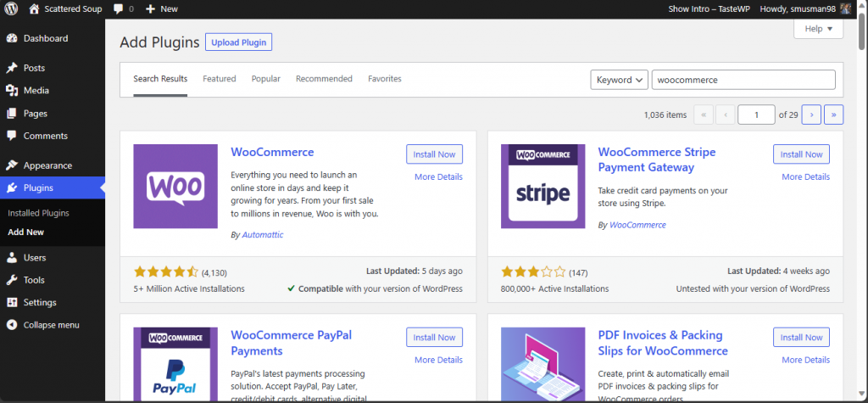Jump to last page of results
The image size is (868, 403).
coord(834,115)
